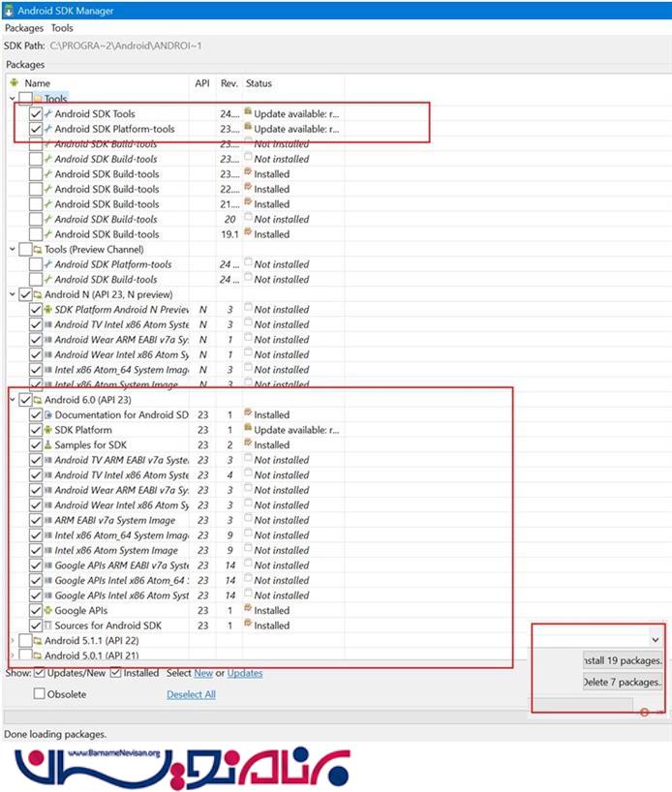Click the Install 19 packages button
Screen dimensions: 672x792
click(622, 660)
